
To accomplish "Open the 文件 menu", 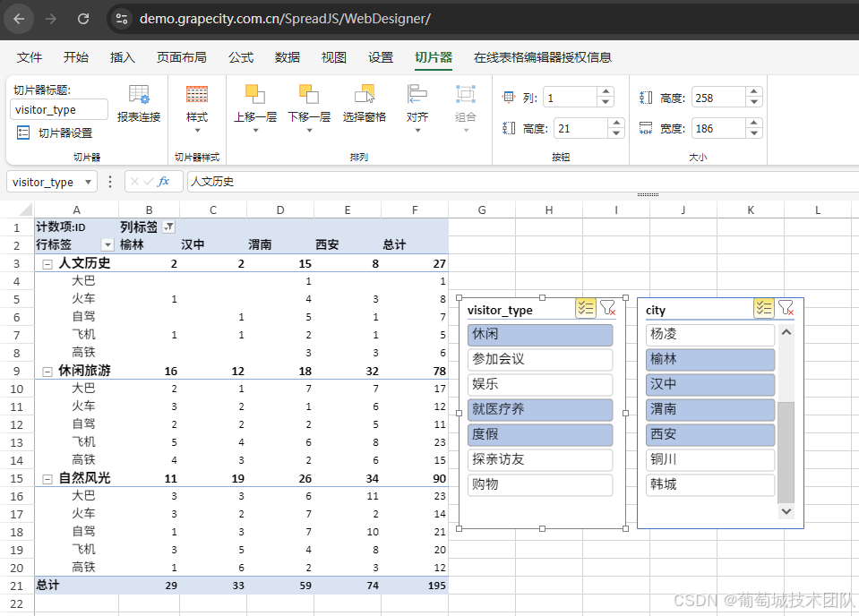I will (30, 57).
